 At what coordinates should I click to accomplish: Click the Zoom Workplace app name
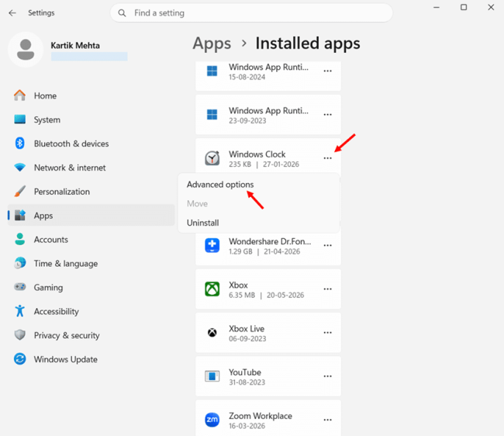pyautogui.click(x=261, y=416)
